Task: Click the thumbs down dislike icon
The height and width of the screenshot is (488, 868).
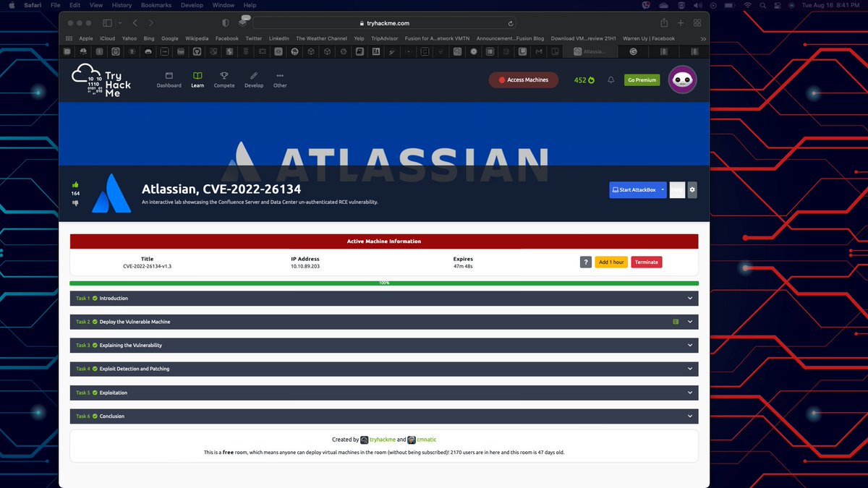Action: pos(75,204)
